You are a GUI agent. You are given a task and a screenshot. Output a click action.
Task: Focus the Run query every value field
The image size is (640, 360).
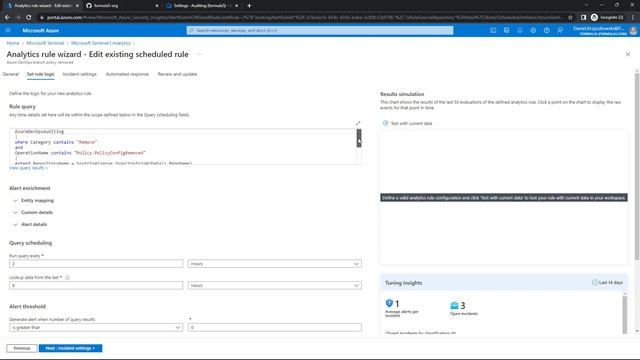click(96, 264)
